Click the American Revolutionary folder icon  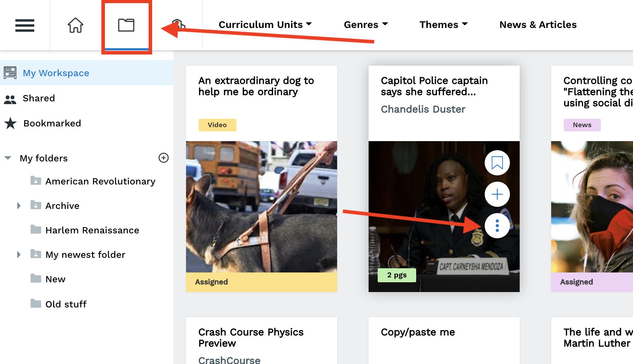[36, 180]
